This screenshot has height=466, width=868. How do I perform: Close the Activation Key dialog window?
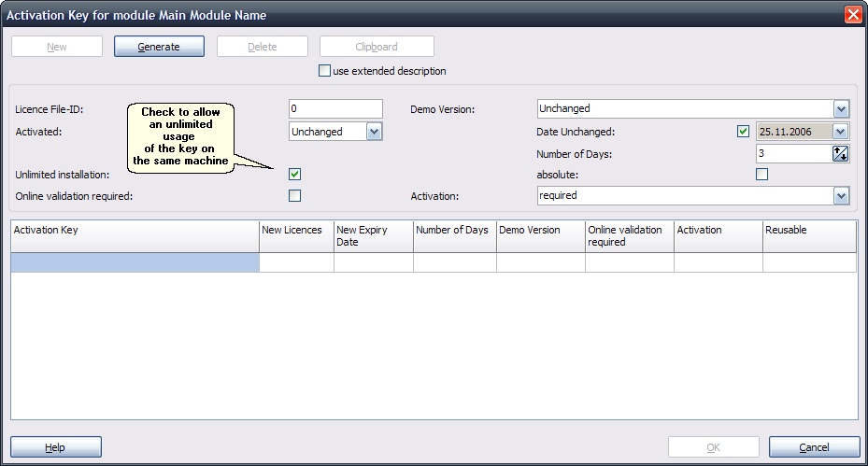(x=852, y=15)
